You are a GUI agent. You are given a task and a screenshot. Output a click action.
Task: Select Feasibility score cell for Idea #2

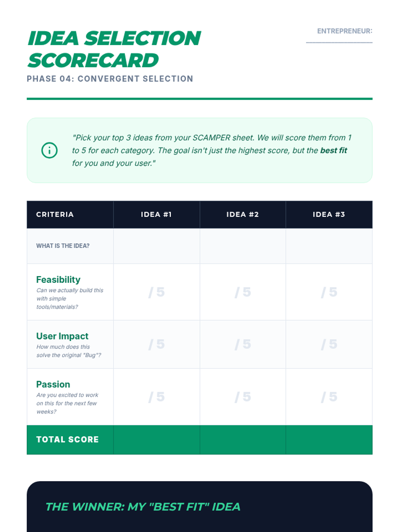point(243,292)
